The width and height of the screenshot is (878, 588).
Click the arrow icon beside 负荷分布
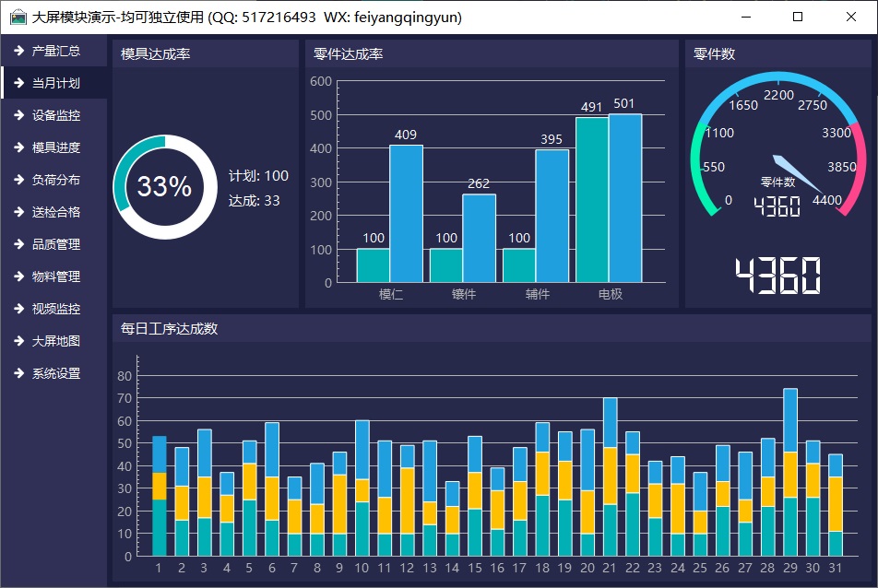point(18,180)
